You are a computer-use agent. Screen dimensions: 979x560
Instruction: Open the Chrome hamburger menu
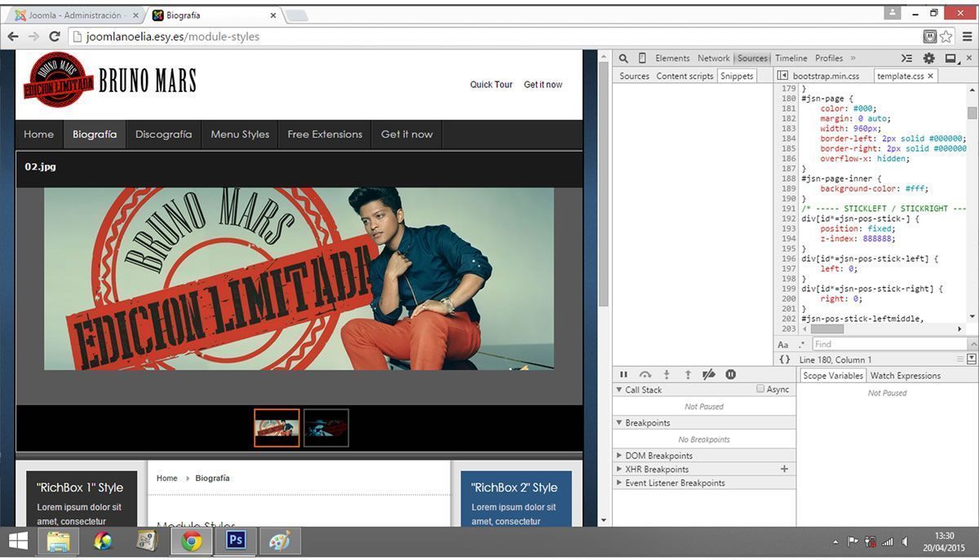[968, 37]
